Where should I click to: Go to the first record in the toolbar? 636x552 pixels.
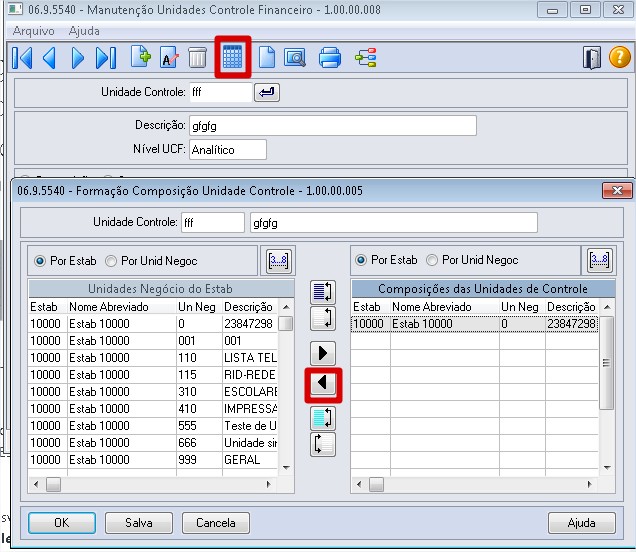[22, 58]
